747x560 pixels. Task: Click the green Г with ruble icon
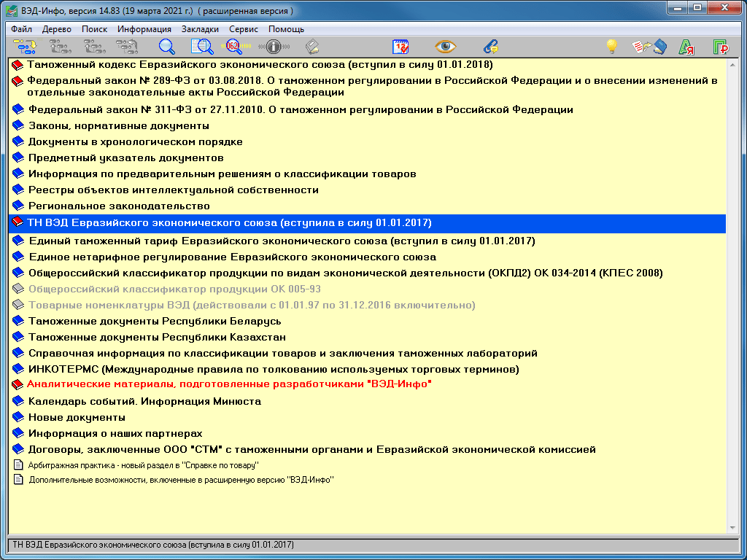click(x=721, y=47)
